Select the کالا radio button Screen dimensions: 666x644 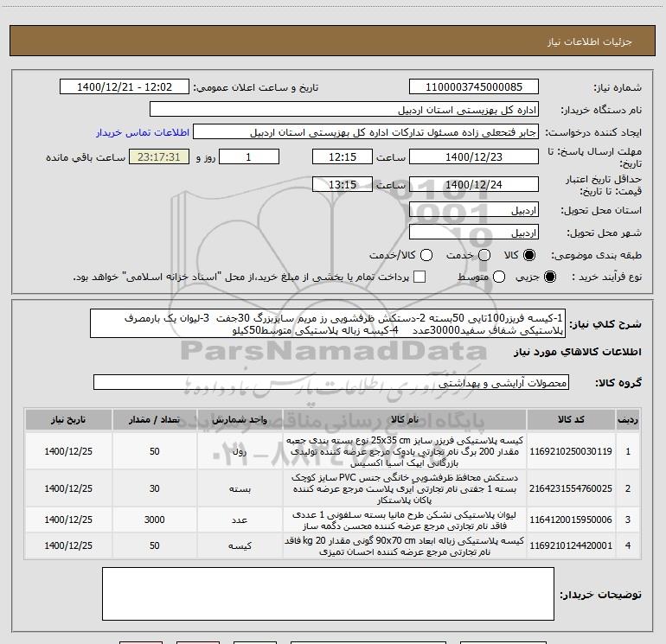[x=529, y=255]
